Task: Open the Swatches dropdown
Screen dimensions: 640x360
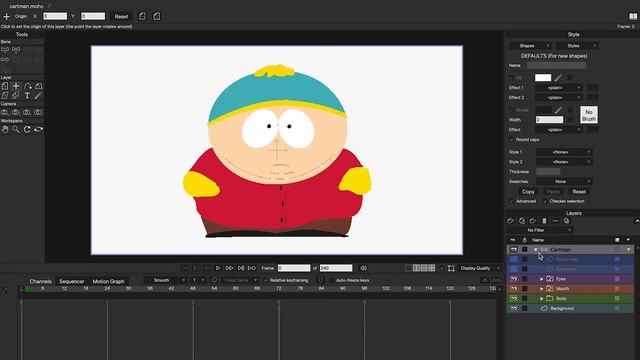Action: click(564, 181)
